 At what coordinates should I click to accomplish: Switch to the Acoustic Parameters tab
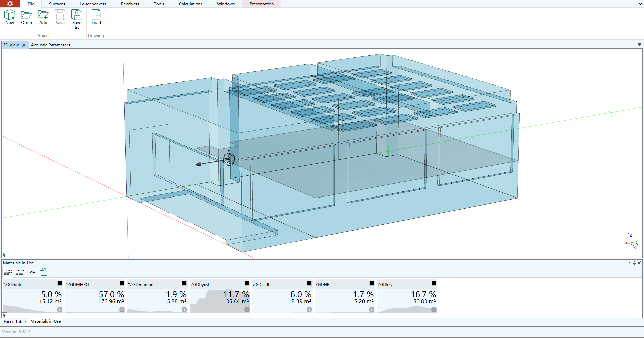(x=50, y=45)
